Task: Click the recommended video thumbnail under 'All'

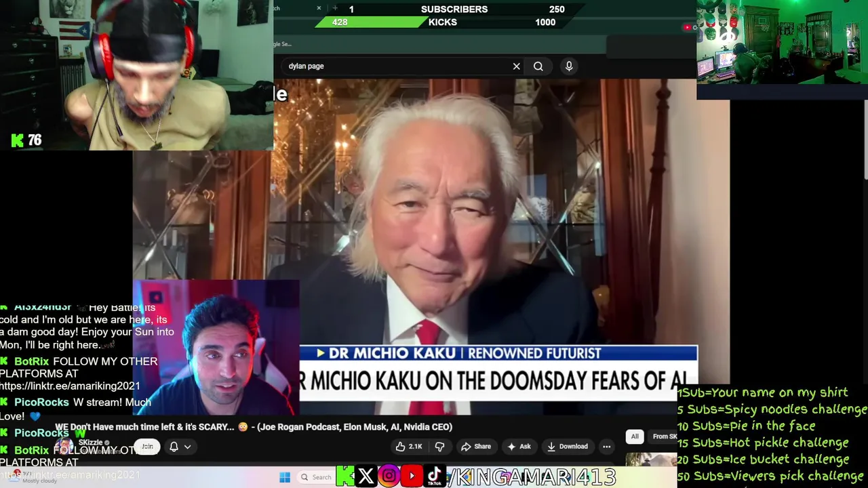Action: coord(651,461)
